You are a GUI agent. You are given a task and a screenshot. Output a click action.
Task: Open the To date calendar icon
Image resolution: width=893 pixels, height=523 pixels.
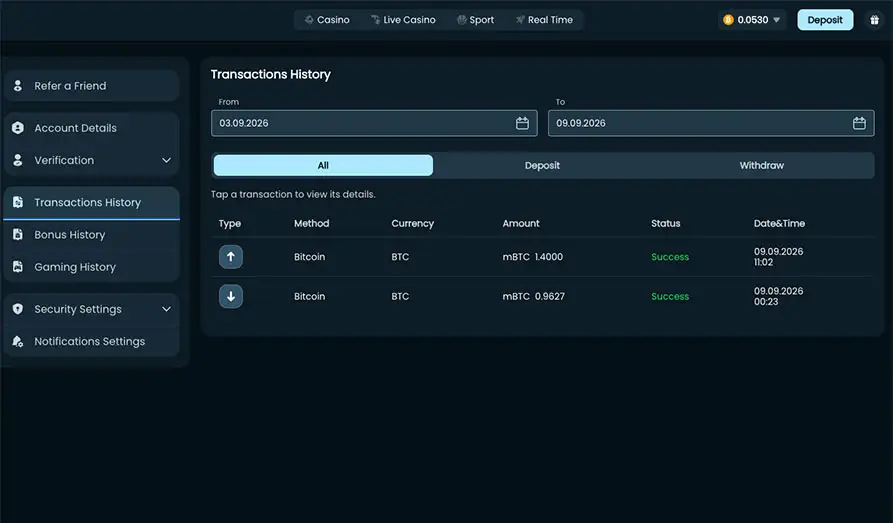pyautogui.click(x=859, y=123)
